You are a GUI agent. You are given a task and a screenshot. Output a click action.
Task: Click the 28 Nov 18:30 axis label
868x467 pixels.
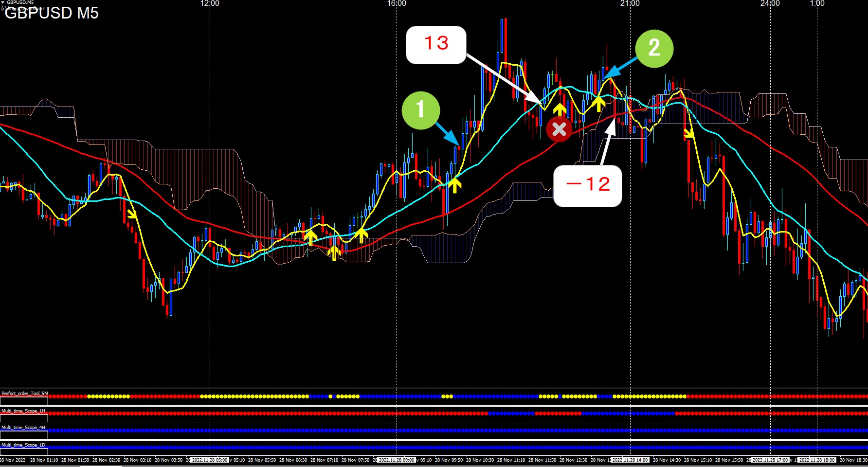tap(854, 460)
